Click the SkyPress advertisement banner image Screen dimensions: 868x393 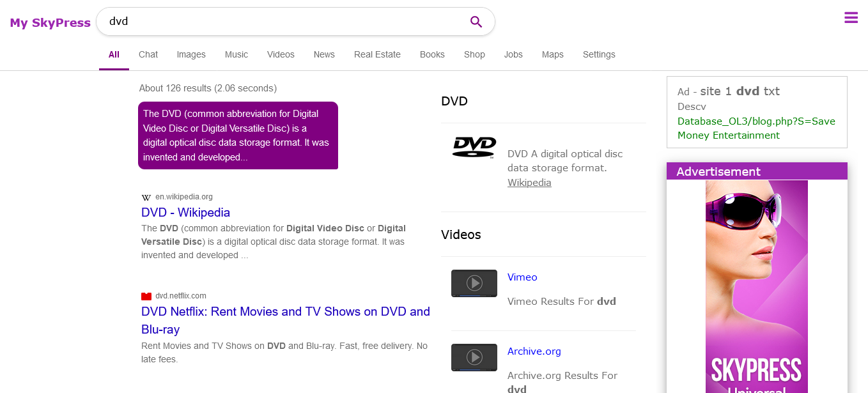click(757, 286)
